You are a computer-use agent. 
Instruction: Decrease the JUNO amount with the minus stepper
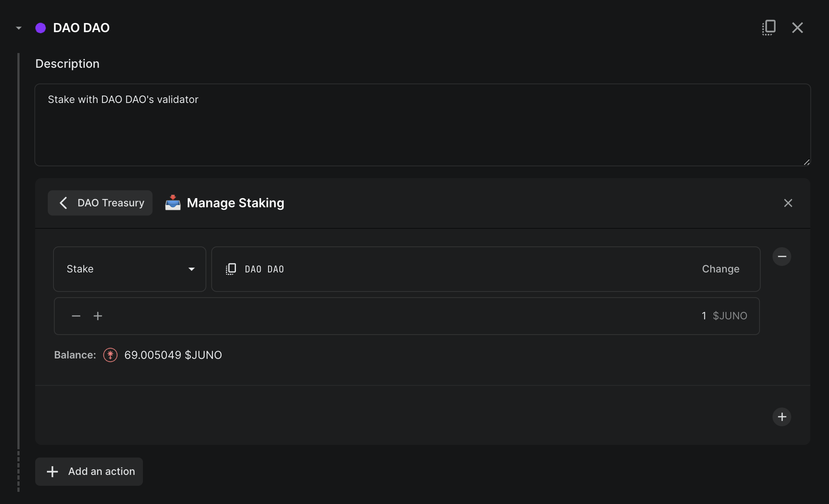click(76, 316)
